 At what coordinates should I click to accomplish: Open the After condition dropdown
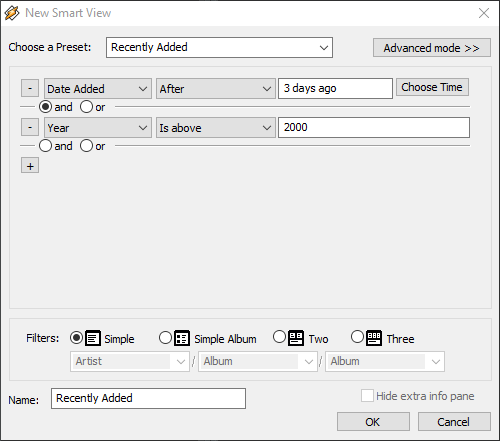tap(216, 89)
